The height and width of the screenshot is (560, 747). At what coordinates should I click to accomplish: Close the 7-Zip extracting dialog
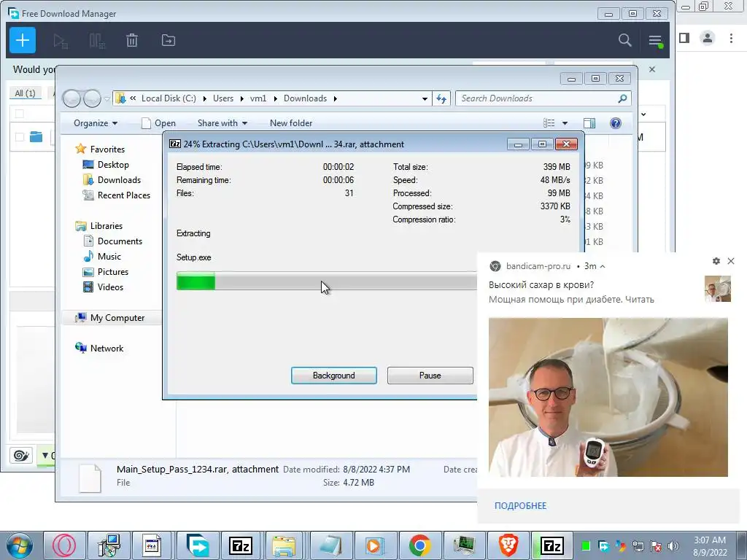click(x=566, y=144)
